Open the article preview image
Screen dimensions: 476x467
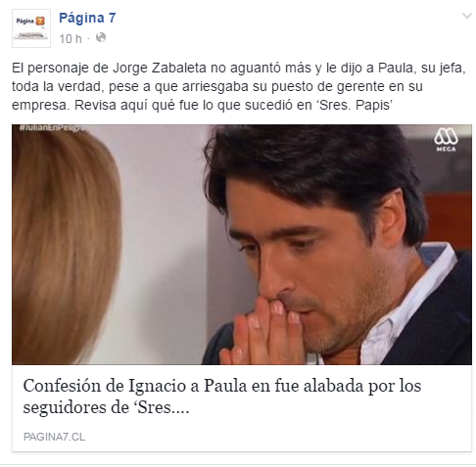pos(242,245)
